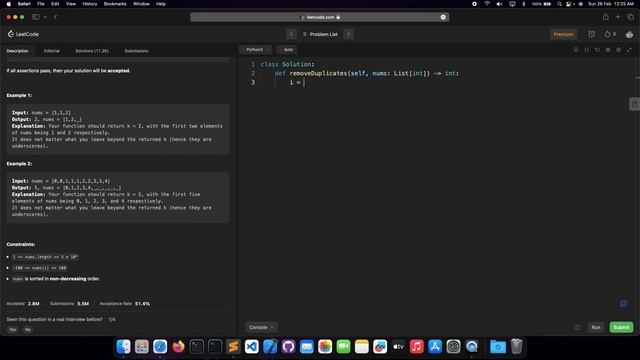640x360 pixels.
Task: Click the Safari sidebar toggle icon
Action: pos(36,17)
